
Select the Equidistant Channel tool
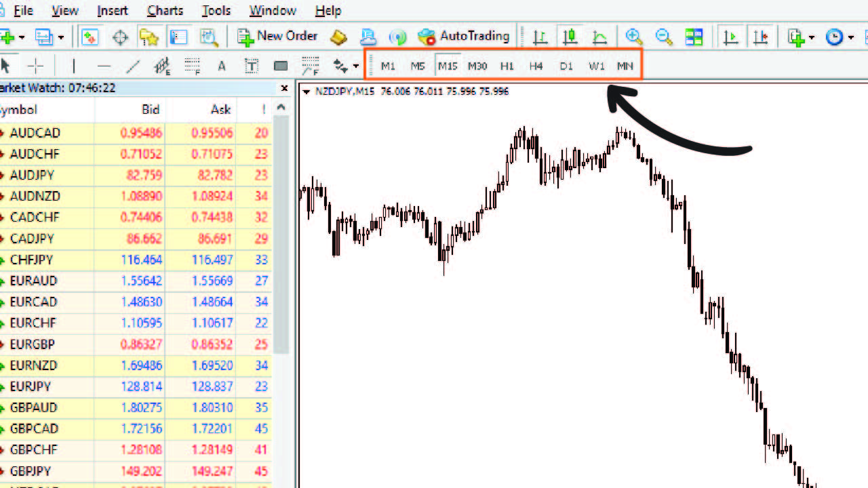click(163, 66)
